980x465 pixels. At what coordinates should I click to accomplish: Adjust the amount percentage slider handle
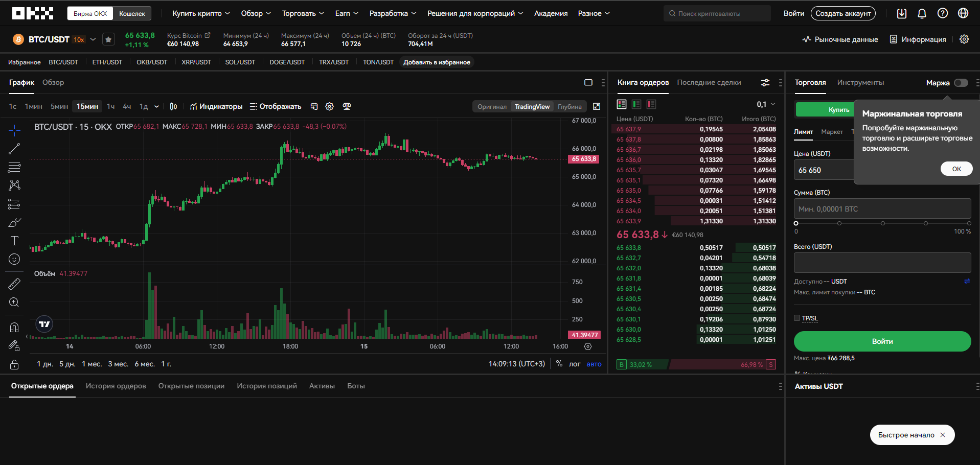click(x=796, y=223)
